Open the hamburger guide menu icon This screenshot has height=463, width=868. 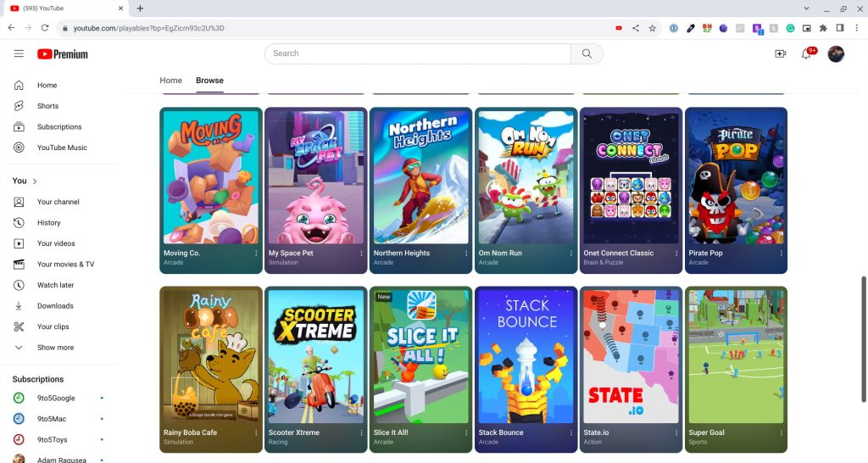(19, 53)
